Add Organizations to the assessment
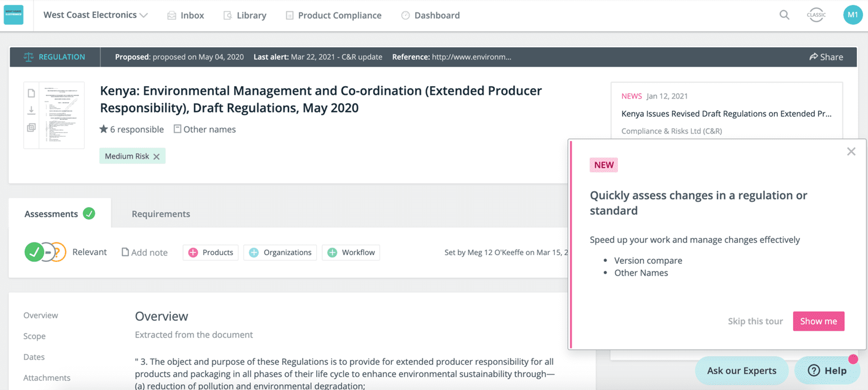 (x=280, y=252)
